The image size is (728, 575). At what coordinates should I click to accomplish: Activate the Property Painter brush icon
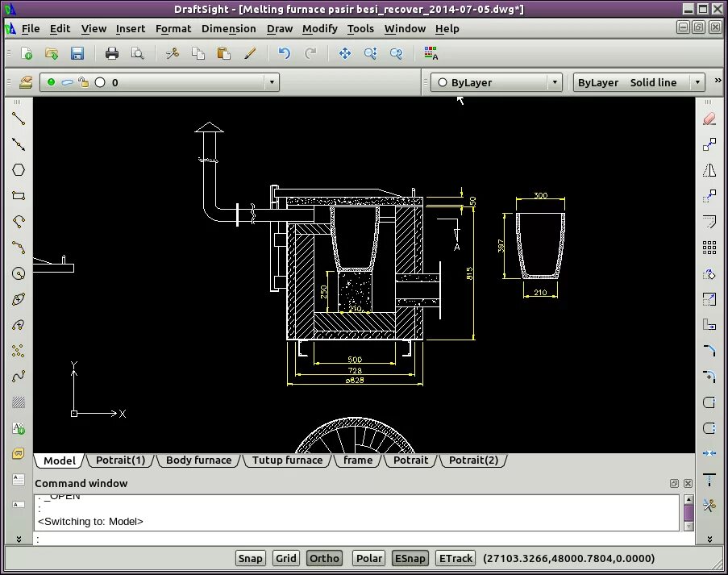pos(250,53)
